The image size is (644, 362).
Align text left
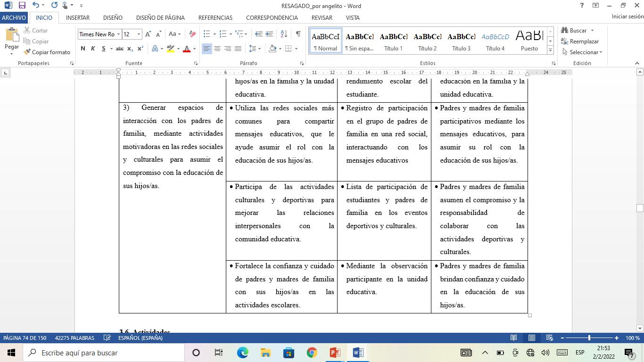tap(206, 49)
